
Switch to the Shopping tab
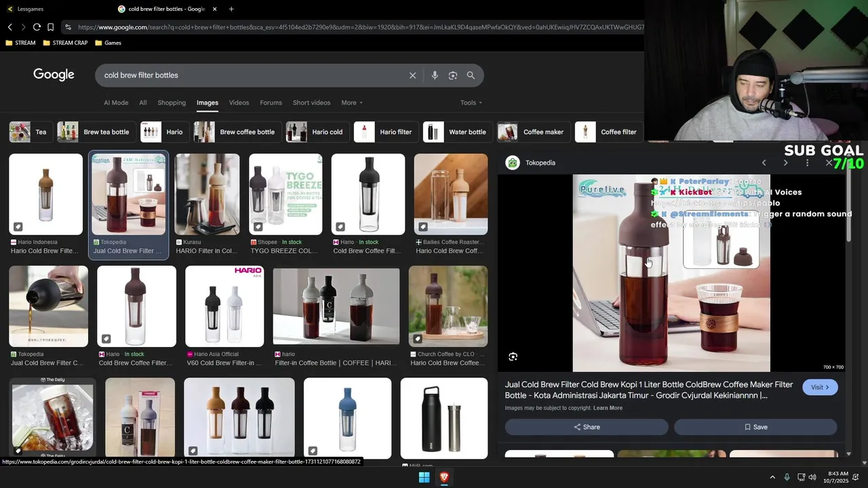pyautogui.click(x=172, y=102)
